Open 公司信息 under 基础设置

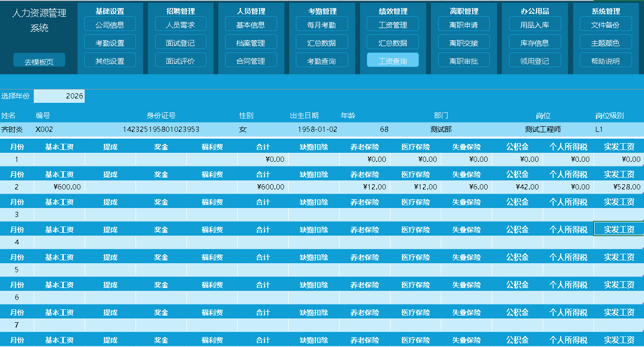[x=110, y=25]
